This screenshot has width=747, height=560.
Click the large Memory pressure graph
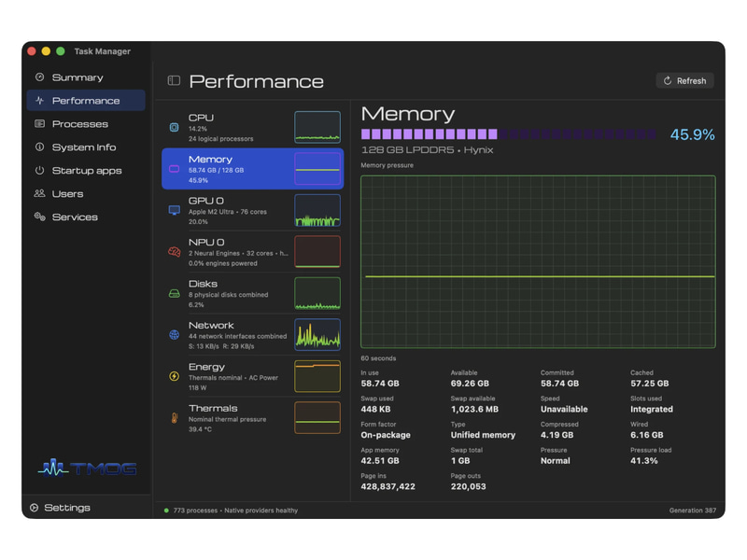[538, 262]
